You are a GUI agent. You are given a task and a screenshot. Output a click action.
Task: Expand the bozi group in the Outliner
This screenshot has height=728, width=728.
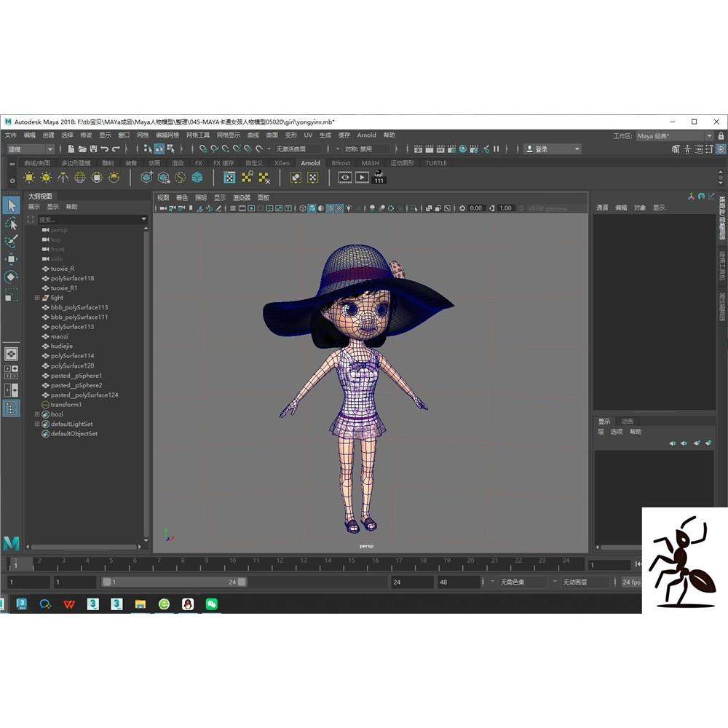[37, 414]
